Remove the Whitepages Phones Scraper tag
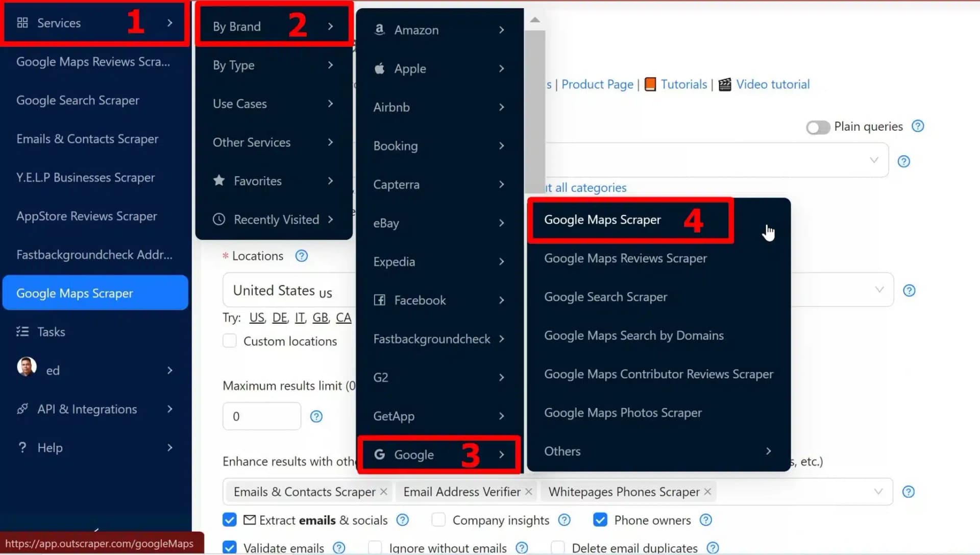 pyautogui.click(x=707, y=492)
